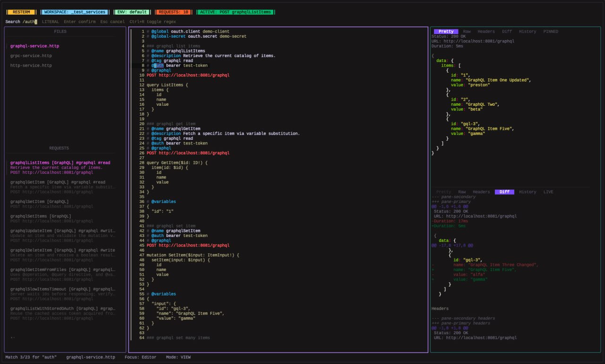Click 'query ListItems {' on line 12
The image size is (605, 364).
[167, 85]
